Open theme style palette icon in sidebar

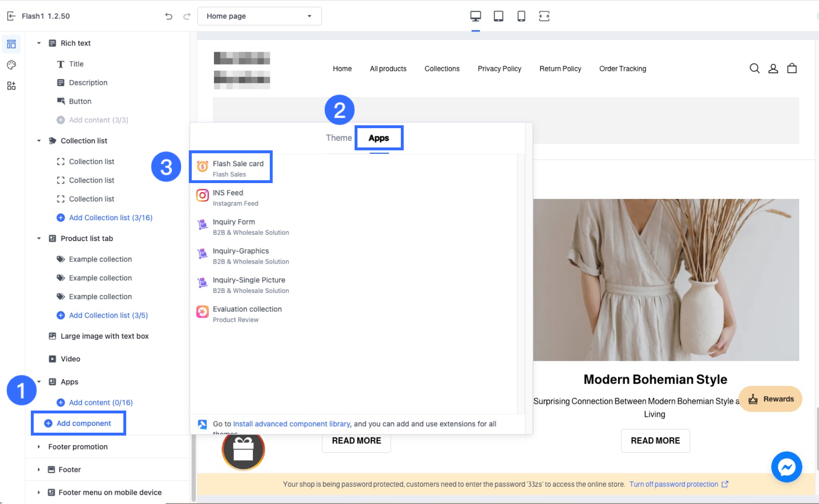(x=12, y=65)
